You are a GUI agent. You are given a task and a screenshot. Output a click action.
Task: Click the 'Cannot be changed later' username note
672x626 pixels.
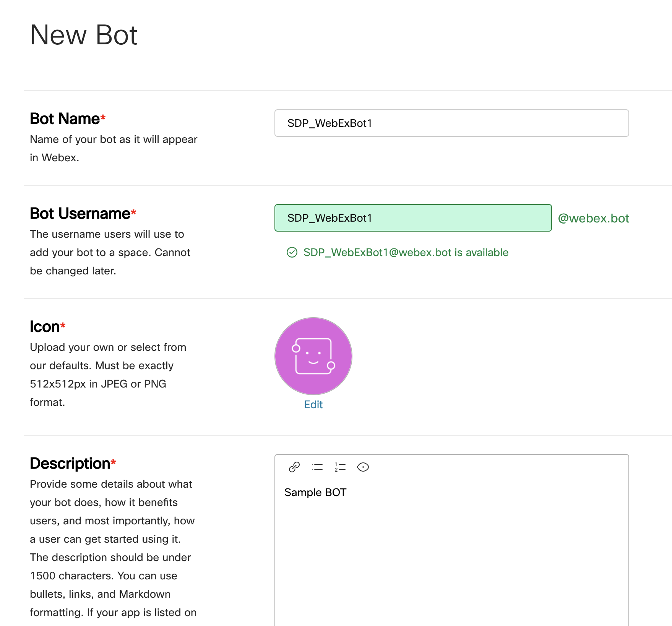tap(110, 261)
